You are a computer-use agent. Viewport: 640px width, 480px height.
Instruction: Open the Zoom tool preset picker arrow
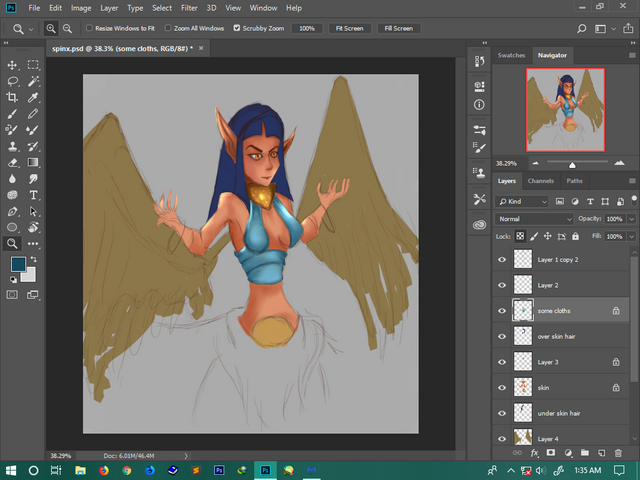(31, 29)
